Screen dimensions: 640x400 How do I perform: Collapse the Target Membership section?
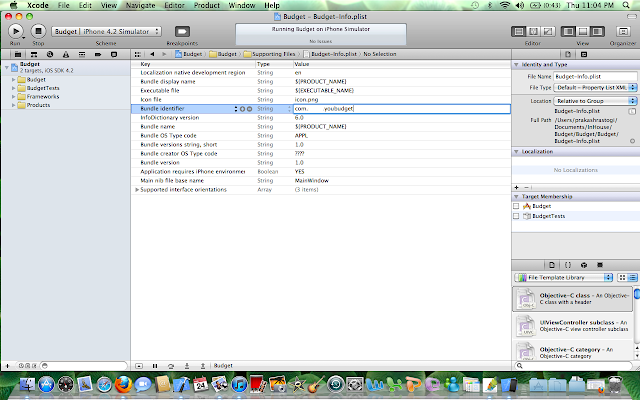tap(516, 197)
